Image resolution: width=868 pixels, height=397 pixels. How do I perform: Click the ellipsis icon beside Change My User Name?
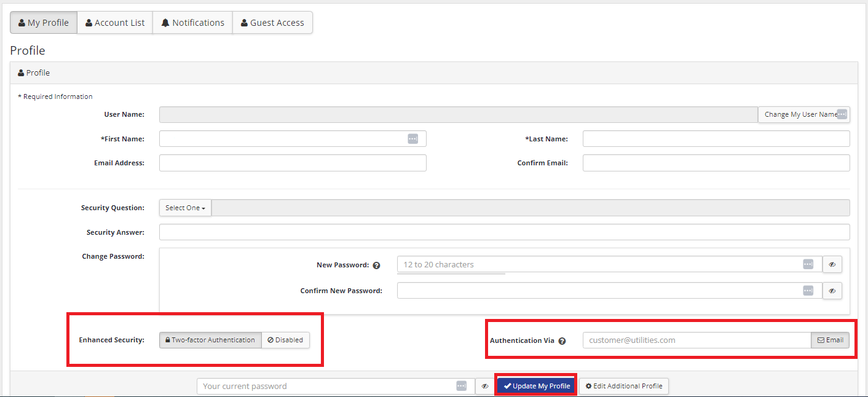(x=842, y=114)
